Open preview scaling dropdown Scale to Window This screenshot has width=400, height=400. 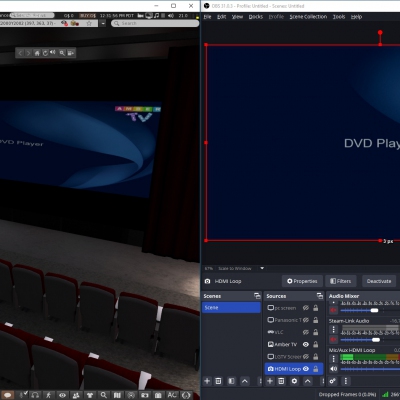pyautogui.click(x=262, y=268)
